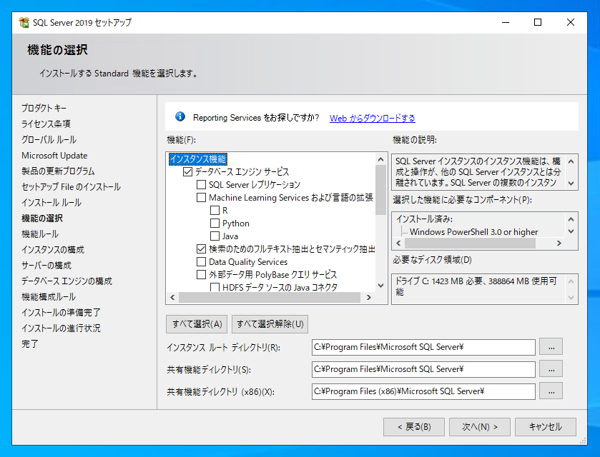Click the feature list vertical scrollbar thumb
600x457 pixels.
381,190
